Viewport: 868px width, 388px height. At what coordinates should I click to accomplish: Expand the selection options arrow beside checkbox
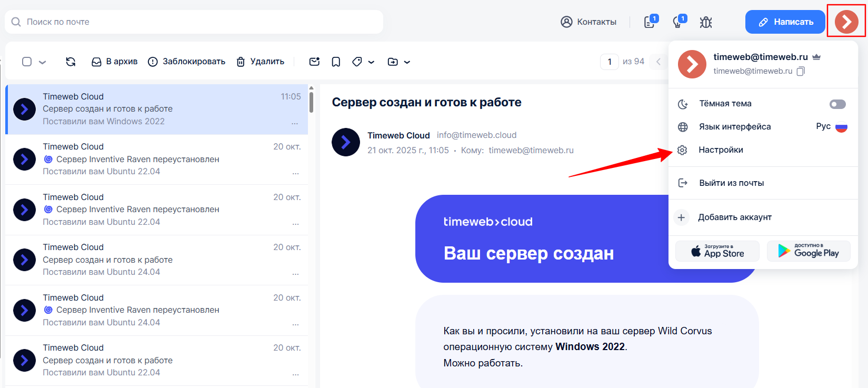43,62
